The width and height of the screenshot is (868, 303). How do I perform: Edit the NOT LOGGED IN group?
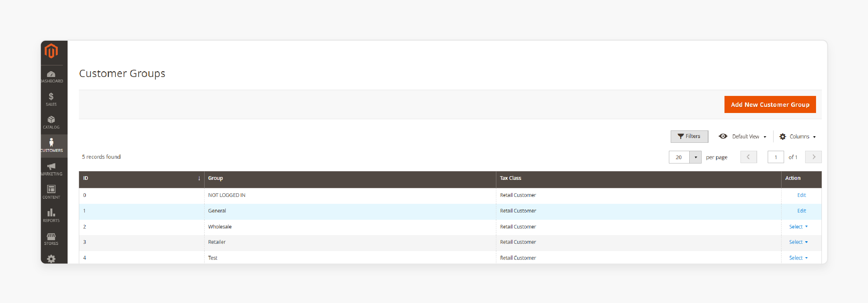[x=802, y=195]
